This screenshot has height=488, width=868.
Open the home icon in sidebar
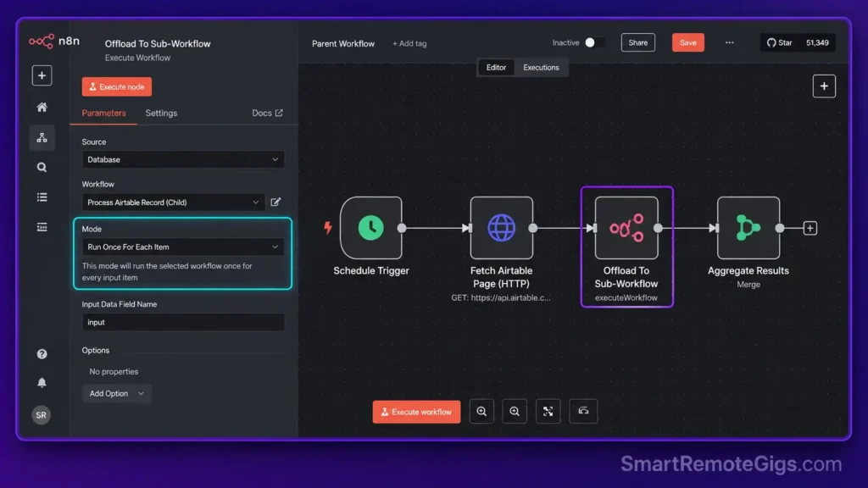point(42,108)
